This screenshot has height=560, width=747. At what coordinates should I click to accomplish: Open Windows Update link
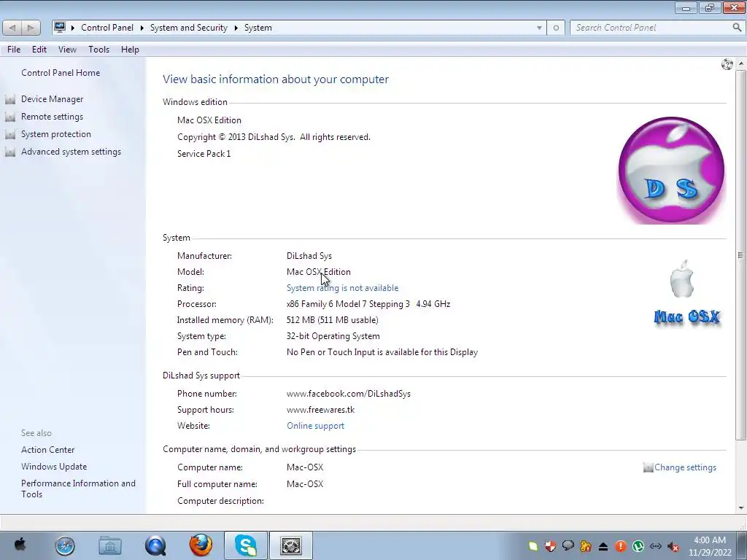pyautogui.click(x=54, y=467)
